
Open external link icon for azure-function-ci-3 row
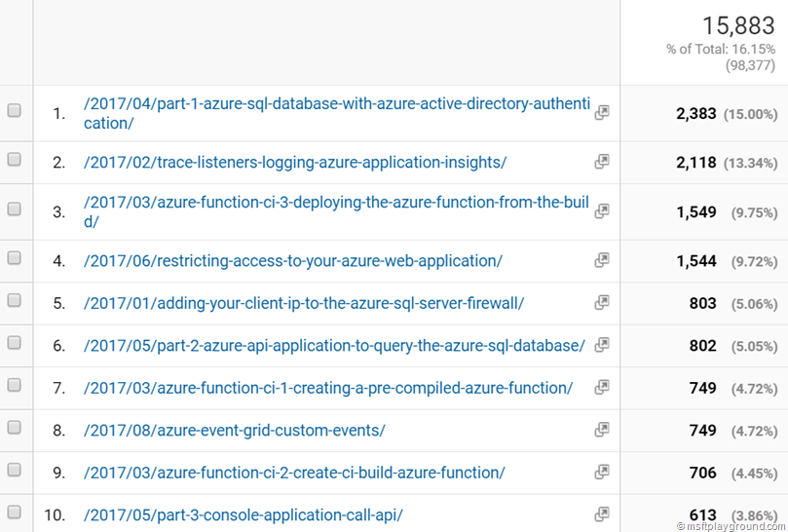[x=602, y=211]
